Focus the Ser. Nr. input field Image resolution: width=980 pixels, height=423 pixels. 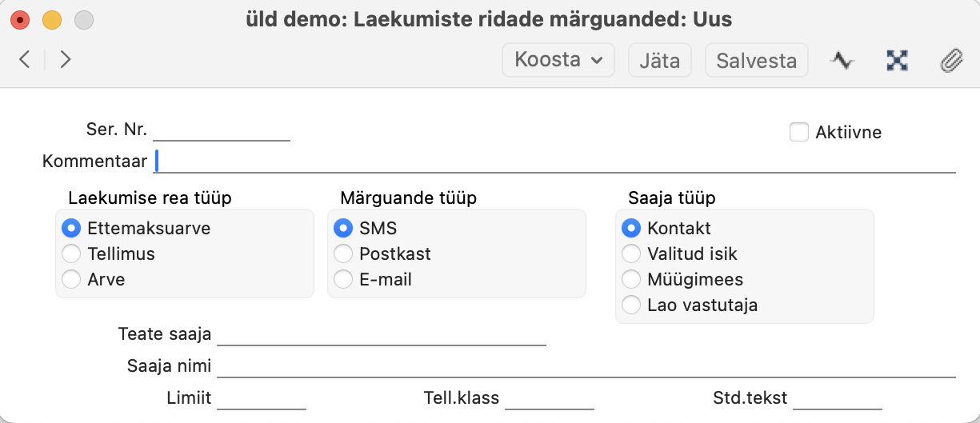pyautogui.click(x=221, y=131)
